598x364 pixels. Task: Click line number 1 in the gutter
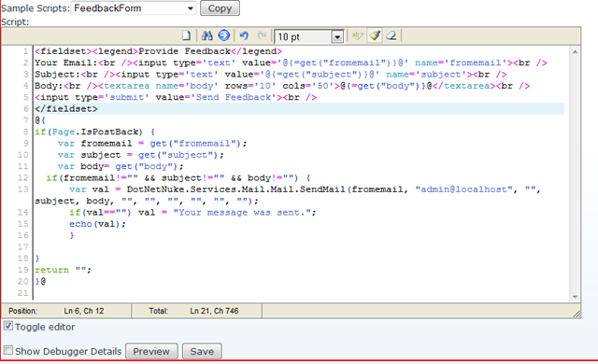point(25,51)
